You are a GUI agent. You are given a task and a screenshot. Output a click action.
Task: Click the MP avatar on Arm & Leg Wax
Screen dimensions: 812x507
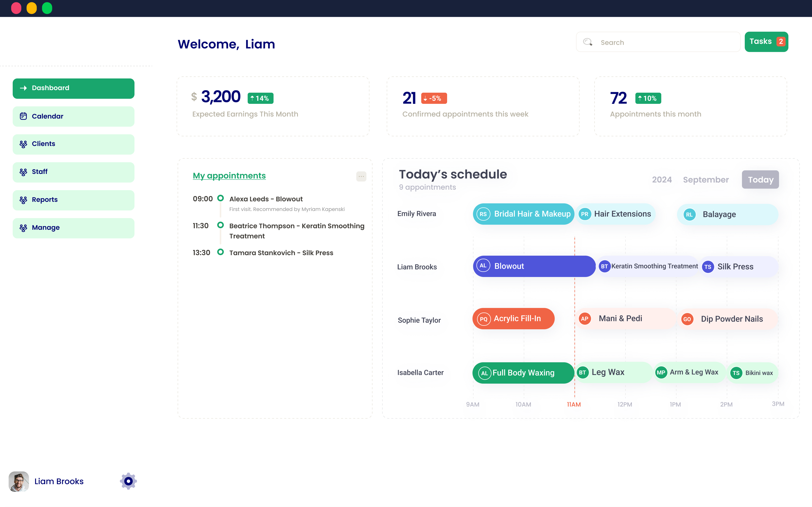pos(661,372)
